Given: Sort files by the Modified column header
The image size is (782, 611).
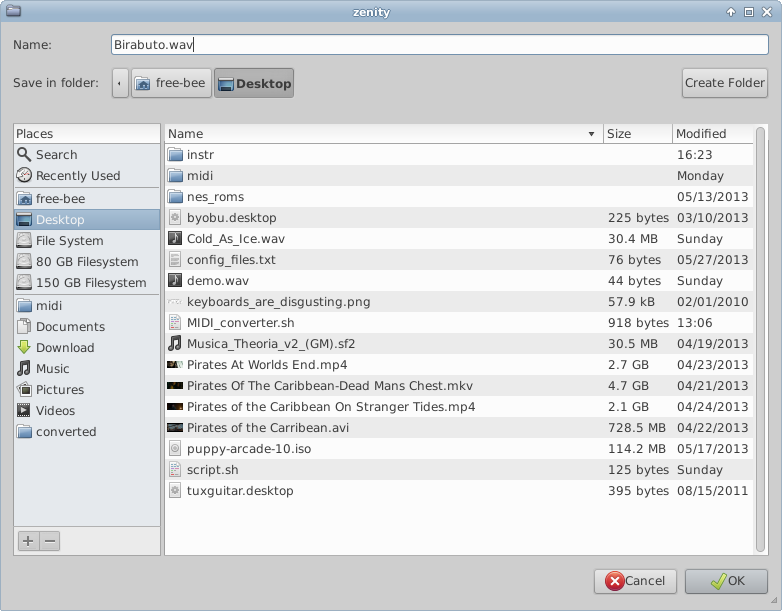Looking at the screenshot, I should pos(712,134).
